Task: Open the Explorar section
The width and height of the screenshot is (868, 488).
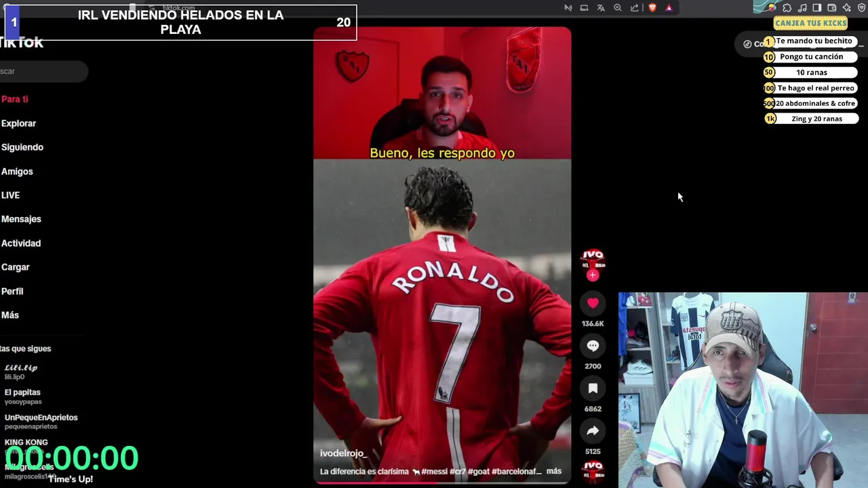Action: point(18,123)
